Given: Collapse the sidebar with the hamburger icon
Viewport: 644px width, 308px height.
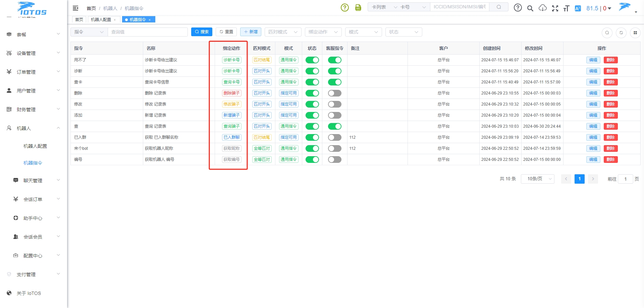Looking at the screenshot, I should tap(75, 8).
